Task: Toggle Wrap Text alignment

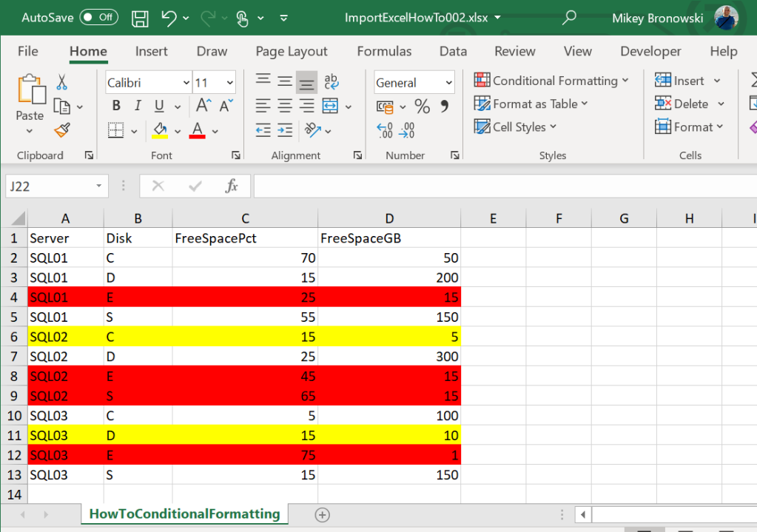Action: (330, 81)
